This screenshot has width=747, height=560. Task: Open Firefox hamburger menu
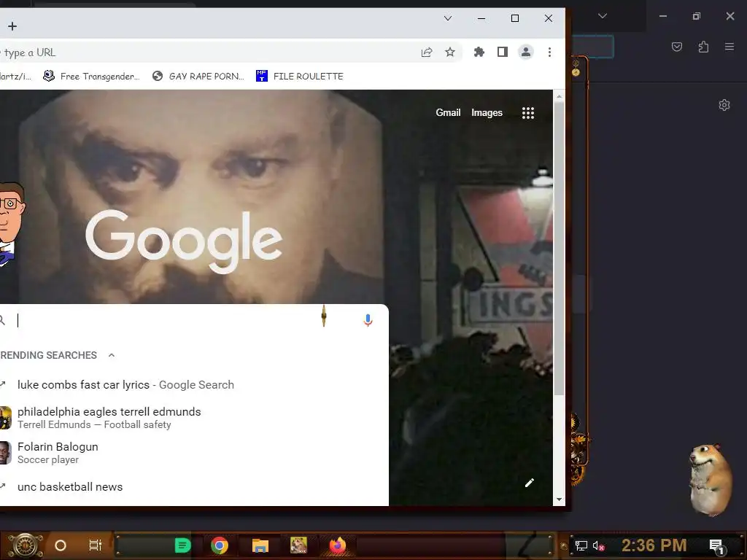(729, 47)
